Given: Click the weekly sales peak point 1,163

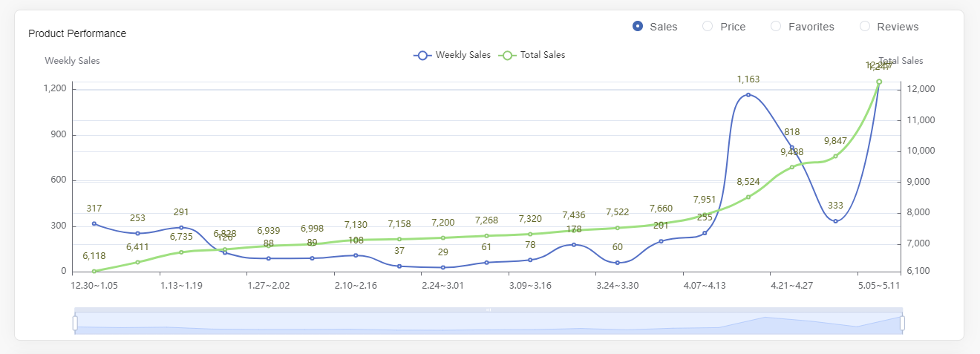Looking at the screenshot, I should (748, 95).
